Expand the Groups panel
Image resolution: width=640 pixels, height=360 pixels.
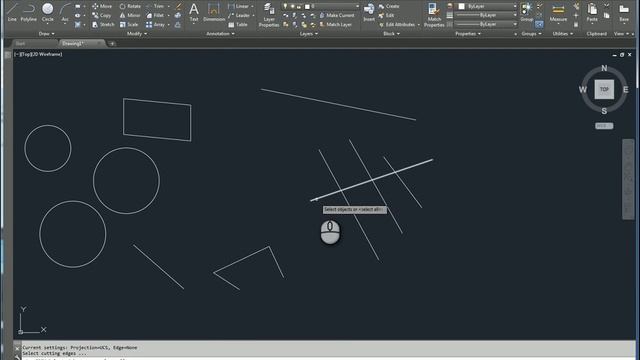click(531, 33)
